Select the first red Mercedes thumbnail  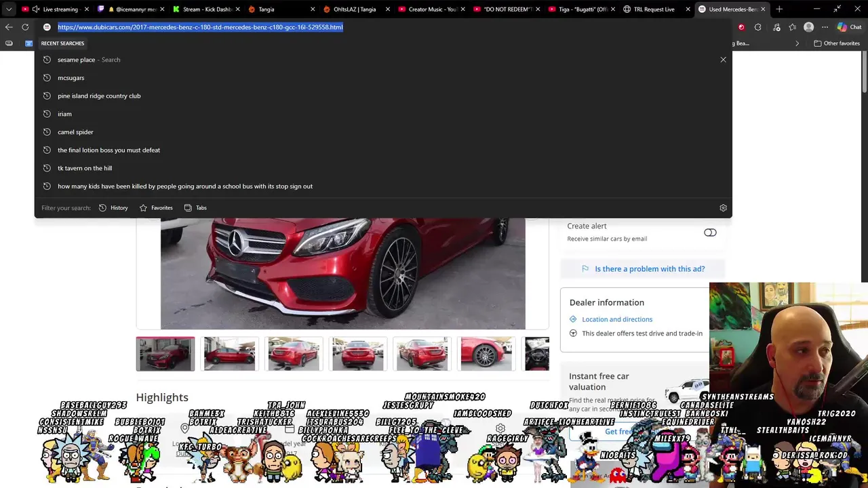coord(165,354)
